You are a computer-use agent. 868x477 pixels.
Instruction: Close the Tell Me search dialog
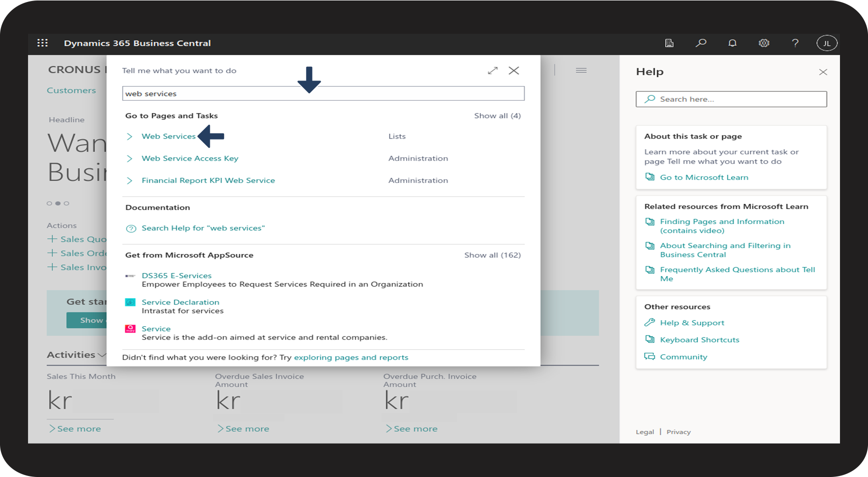(x=514, y=71)
